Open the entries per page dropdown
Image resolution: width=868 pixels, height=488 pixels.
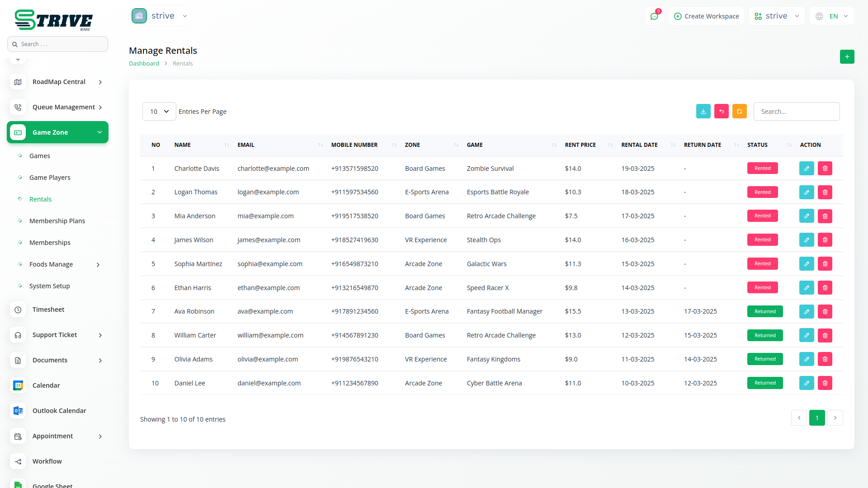tap(159, 111)
